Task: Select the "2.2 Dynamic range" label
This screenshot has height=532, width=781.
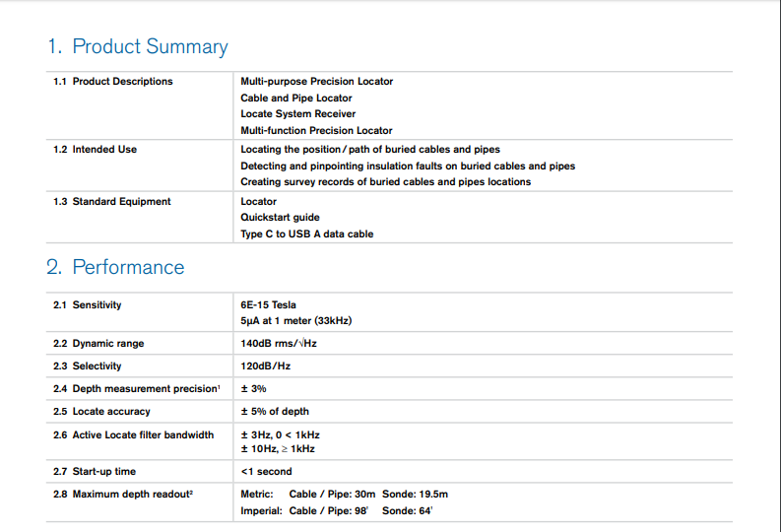Action: 98,344
